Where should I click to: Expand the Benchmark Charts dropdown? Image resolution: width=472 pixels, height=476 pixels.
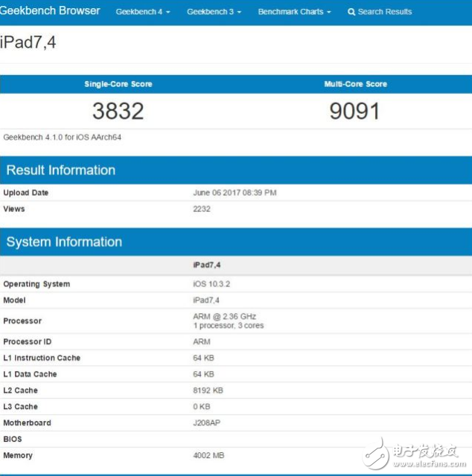tap(294, 12)
